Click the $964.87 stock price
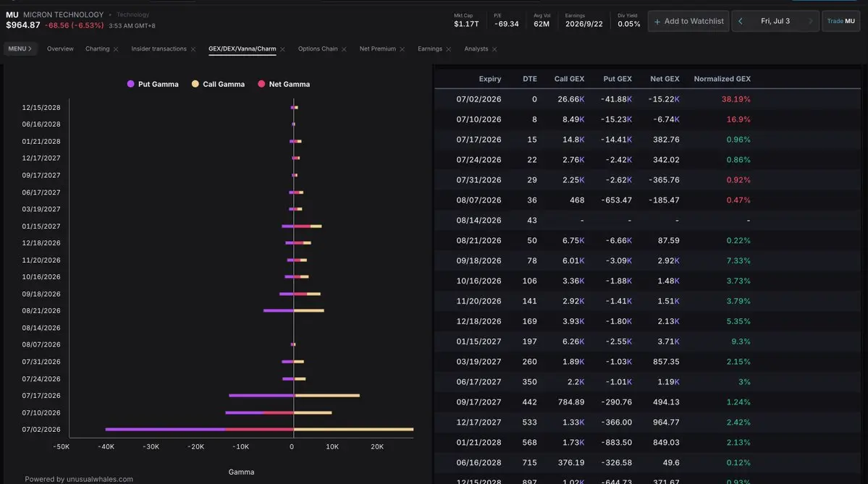This screenshot has width=868, height=484. click(x=22, y=25)
